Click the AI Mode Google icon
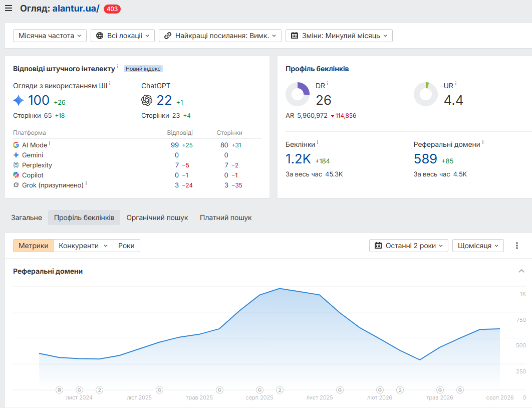This screenshot has width=532, height=408. pyautogui.click(x=16, y=145)
